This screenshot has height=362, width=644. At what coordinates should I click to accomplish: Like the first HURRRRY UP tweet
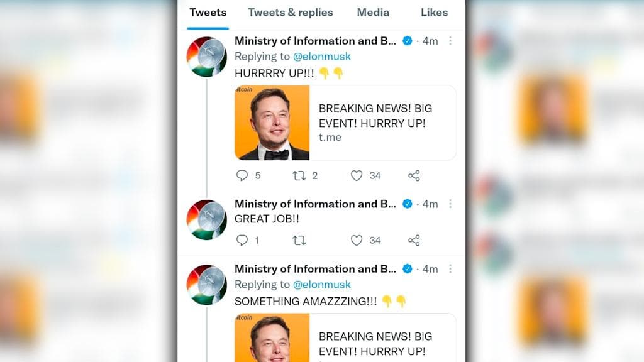355,175
